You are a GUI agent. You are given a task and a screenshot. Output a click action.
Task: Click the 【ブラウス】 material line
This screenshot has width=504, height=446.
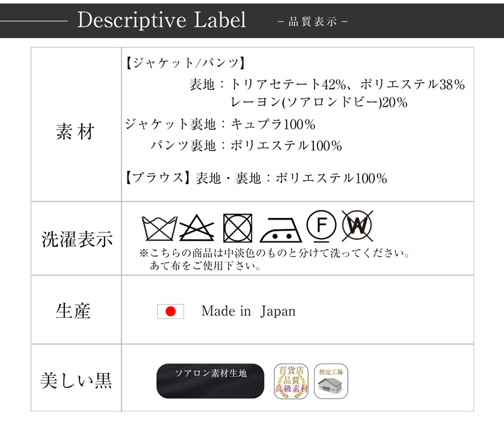[x=256, y=178]
